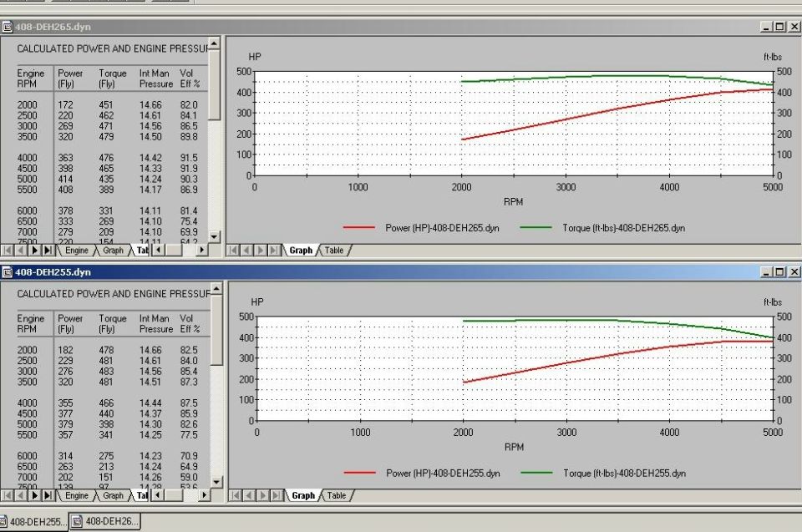Go to next sheet in DEH255 table pane
The width and height of the screenshot is (802, 532).
point(34,495)
